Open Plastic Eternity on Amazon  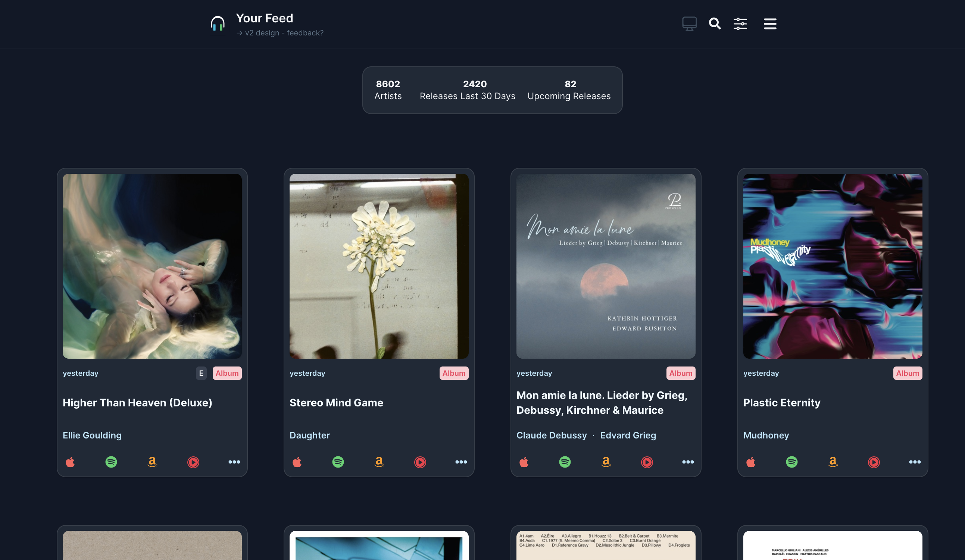833,462
